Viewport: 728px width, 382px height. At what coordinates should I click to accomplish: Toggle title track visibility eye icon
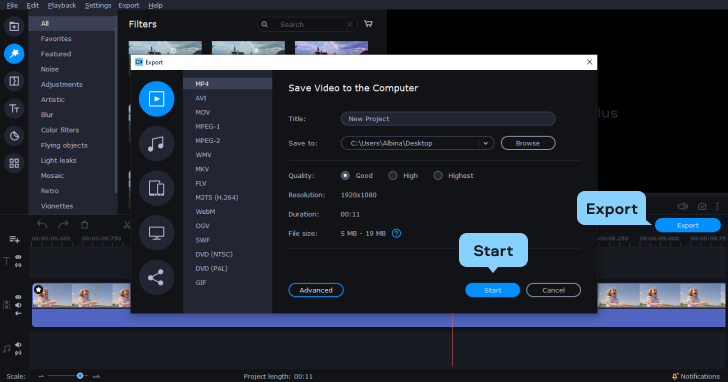18,257
